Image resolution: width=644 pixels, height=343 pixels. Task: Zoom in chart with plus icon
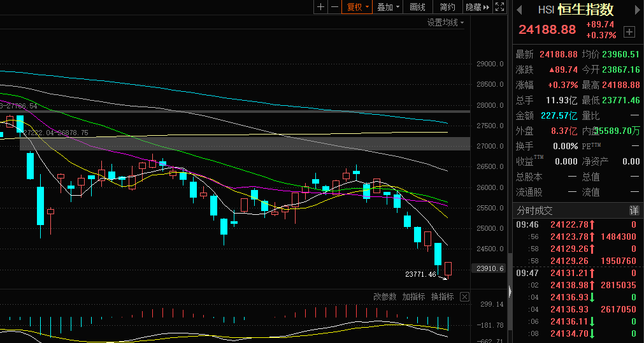click(x=320, y=7)
